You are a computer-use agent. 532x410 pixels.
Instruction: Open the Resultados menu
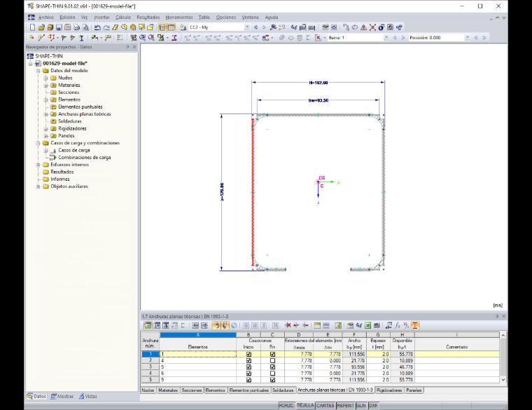click(148, 18)
